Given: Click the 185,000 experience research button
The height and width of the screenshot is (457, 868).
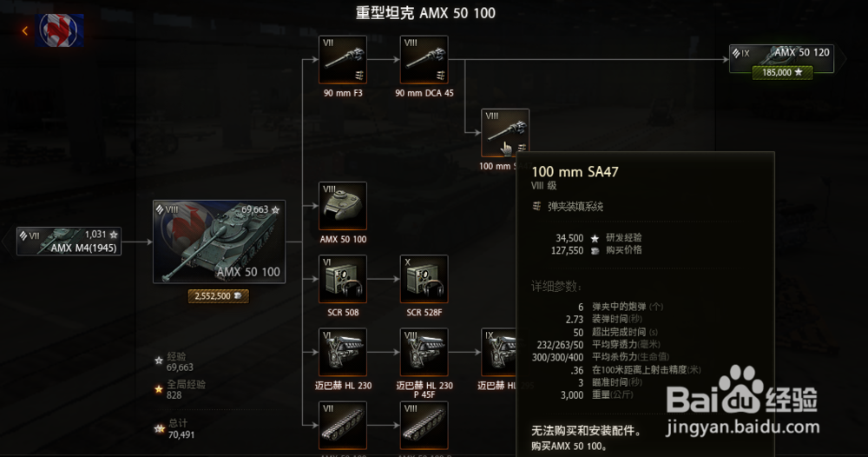Looking at the screenshot, I should 782,73.
